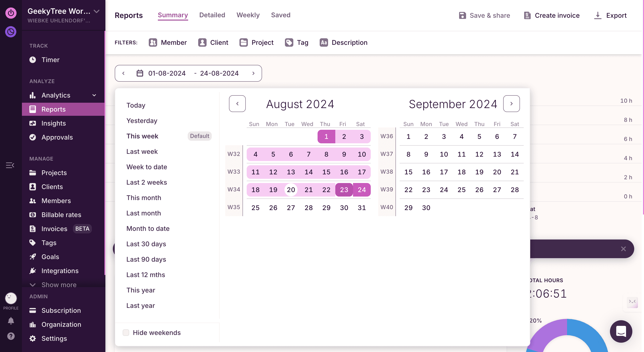Viewport: 644px width, 352px height.
Task: Go to the next date range
Action: [x=253, y=73]
